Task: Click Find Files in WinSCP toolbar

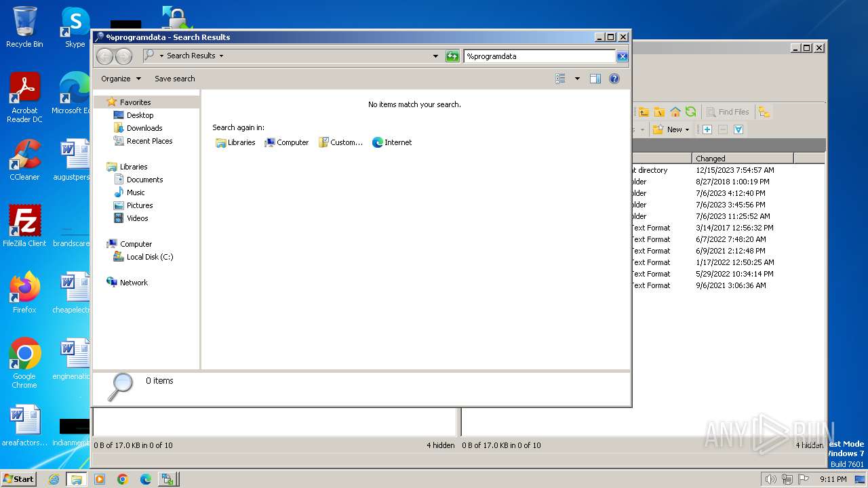Action: (x=728, y=112)
